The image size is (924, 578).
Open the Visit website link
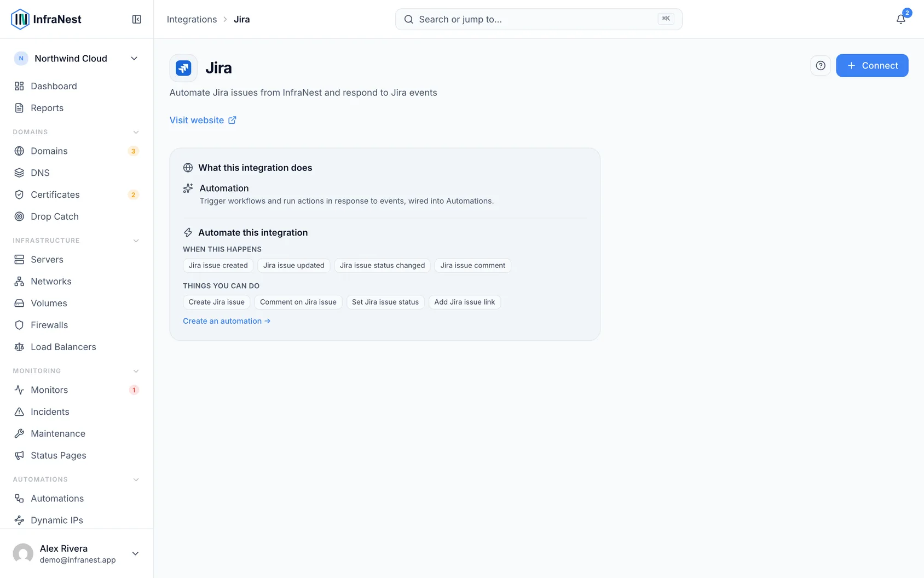click(x=203, y=120)
